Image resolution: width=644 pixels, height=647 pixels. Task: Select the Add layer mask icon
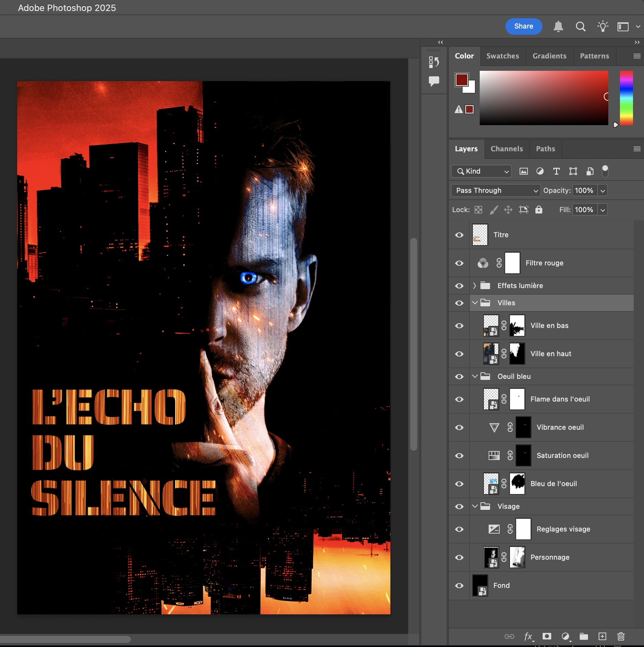point(547,636)
